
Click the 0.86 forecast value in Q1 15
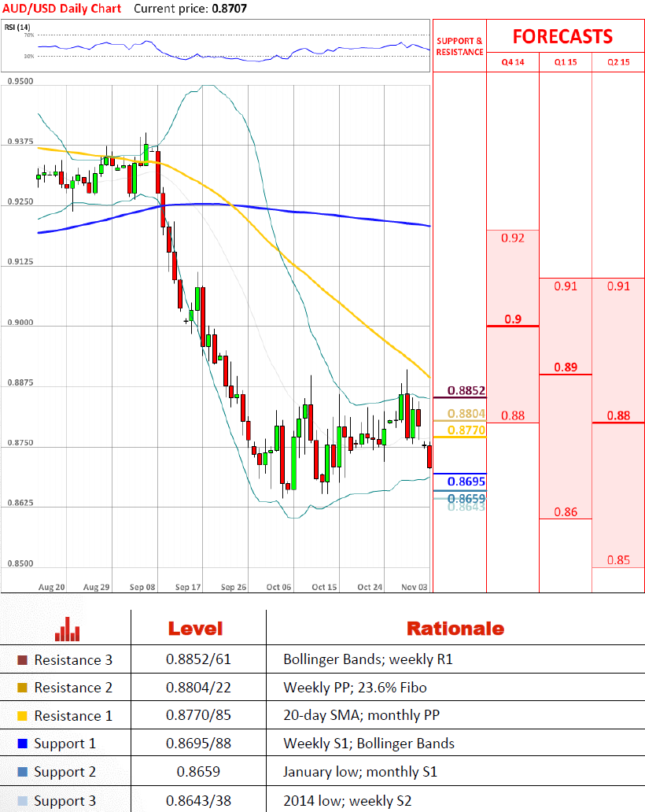[566, 511]
